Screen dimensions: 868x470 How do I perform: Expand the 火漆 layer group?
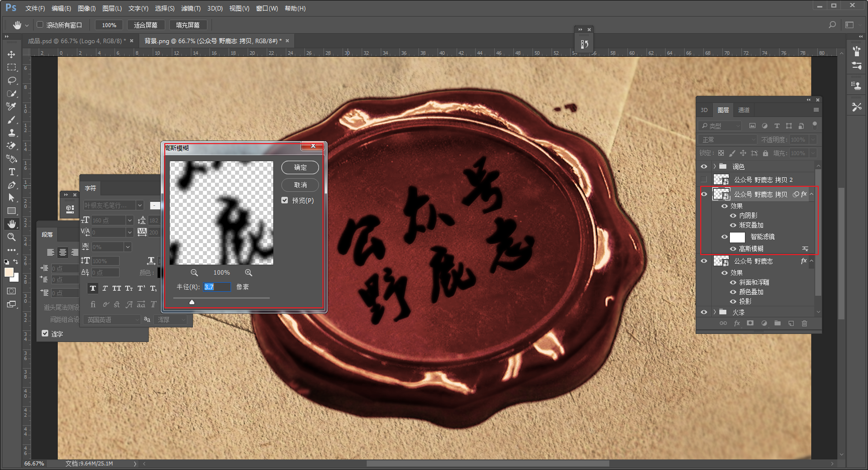point(714,312)
